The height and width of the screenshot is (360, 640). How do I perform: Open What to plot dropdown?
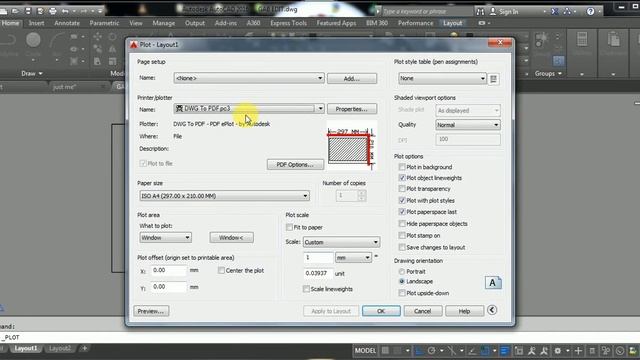click(x=165, y=238)
